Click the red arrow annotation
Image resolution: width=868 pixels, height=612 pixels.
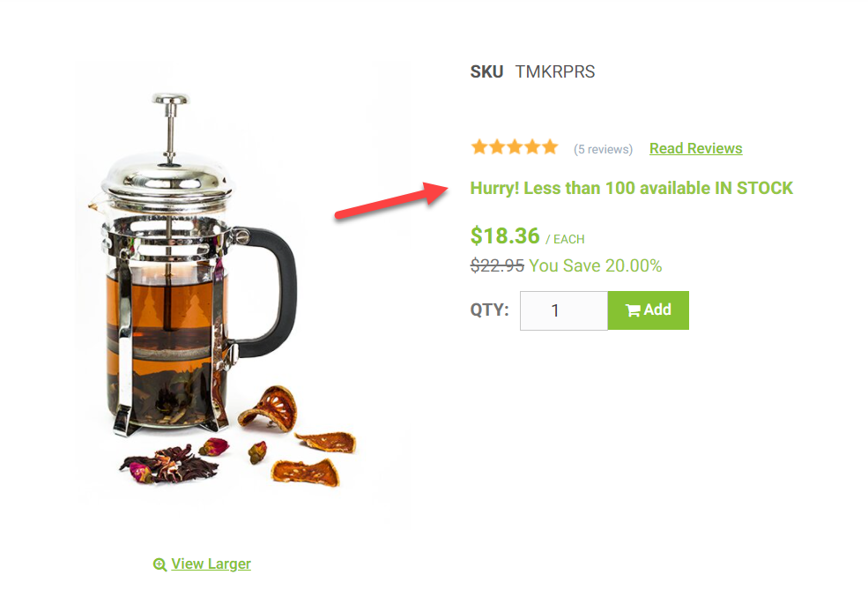[x=391, y=200]
